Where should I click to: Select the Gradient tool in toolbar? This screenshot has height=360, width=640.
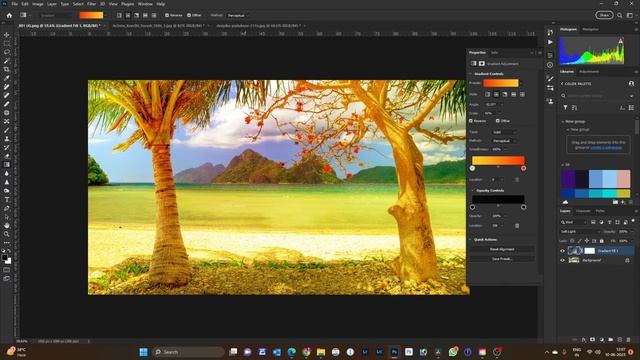pos(7,164)
